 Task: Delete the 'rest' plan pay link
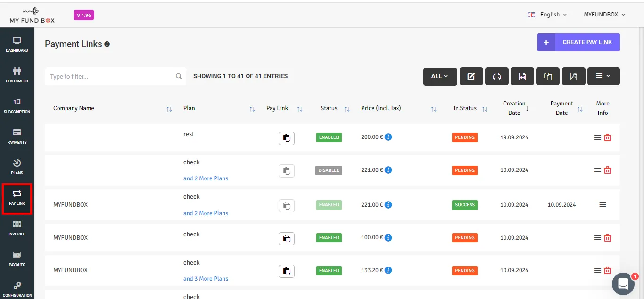(608, 137)
